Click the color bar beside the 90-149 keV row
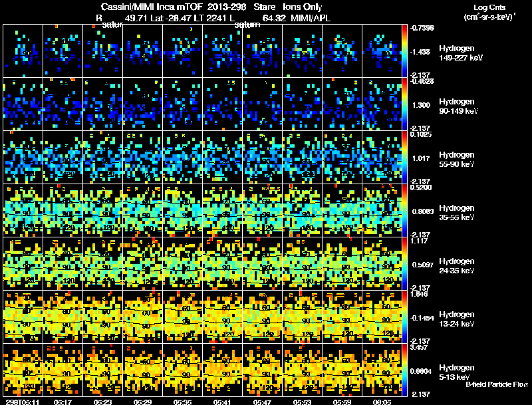The width and height of the screenshot is (532, 405). click(404, 104)
